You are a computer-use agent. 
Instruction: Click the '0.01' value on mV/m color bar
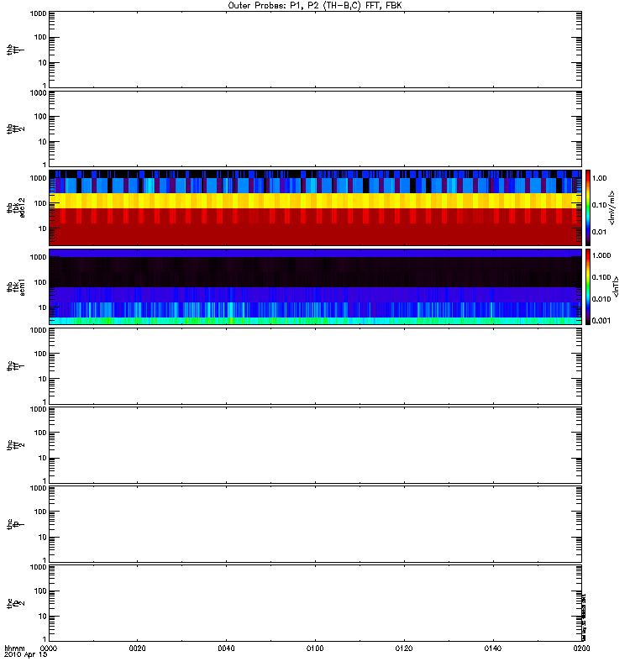599,232
